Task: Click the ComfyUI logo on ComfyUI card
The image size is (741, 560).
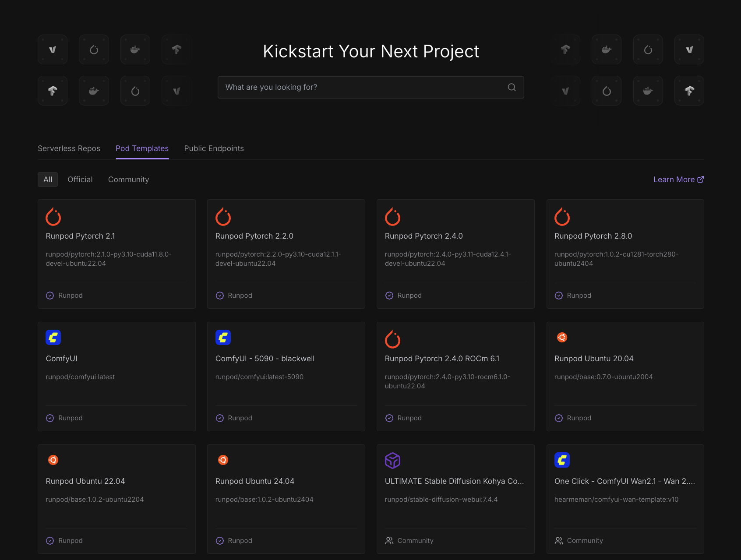Action: tap(53, 338)
